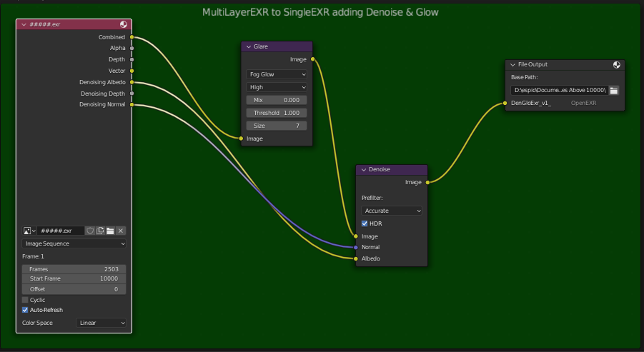
Task: Open the image browse icon in the image node
Action: click(x=29, y=231)
